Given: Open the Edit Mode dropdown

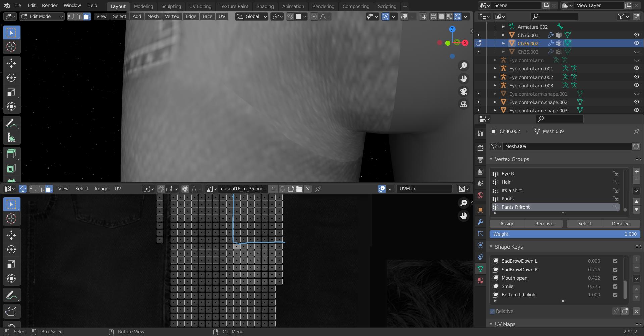Looking at the screenshot, I should (x=42, y=16).
